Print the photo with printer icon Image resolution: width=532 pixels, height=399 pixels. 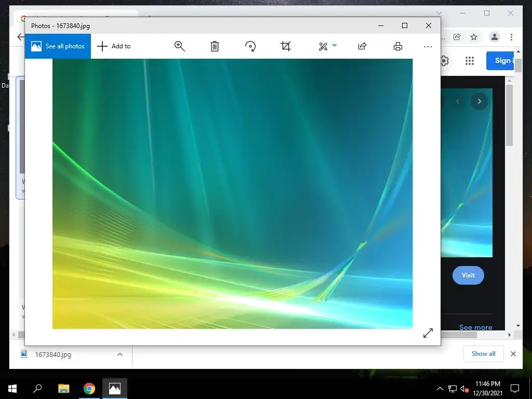click(x=397, y=46)
